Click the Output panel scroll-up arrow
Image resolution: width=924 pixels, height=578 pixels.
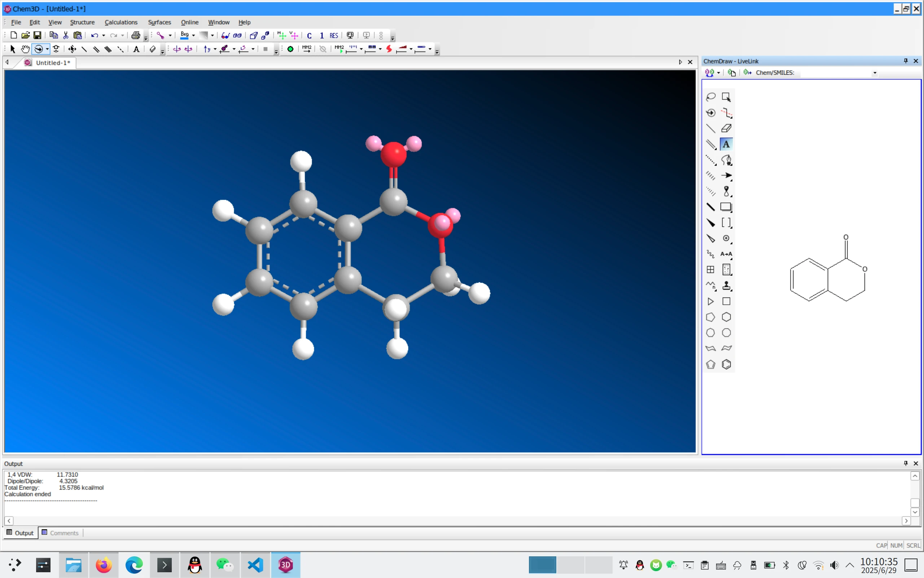[x=915, y=476]
